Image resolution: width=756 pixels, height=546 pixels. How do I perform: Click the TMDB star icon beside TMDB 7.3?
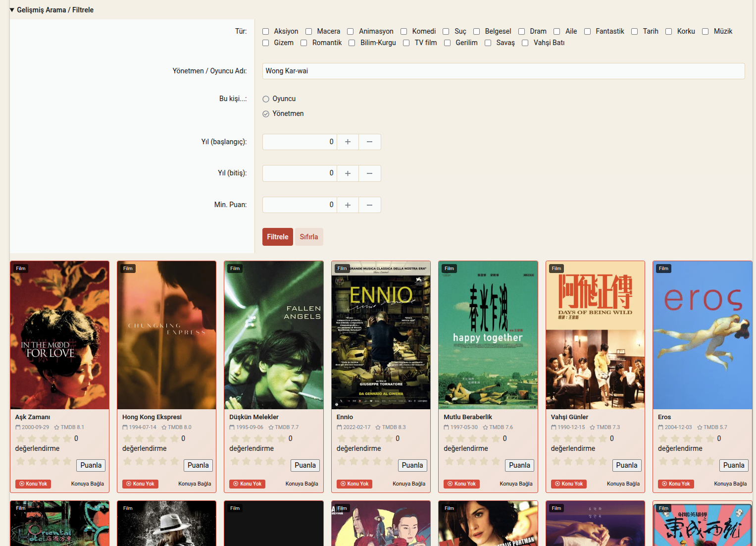(593, 428)
